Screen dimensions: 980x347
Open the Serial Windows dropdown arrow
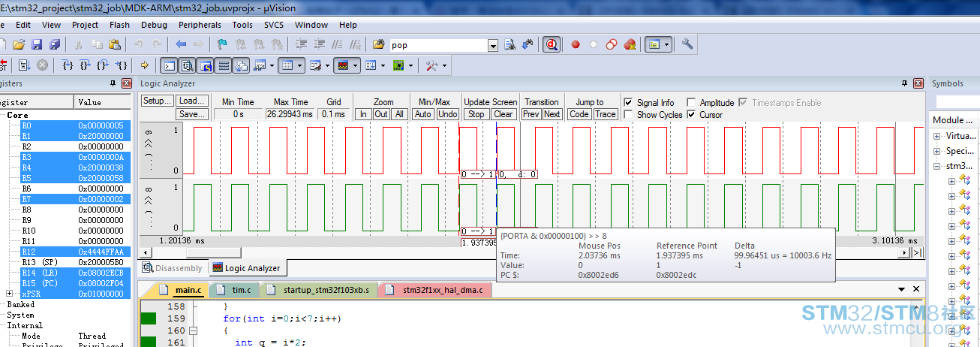329,65
